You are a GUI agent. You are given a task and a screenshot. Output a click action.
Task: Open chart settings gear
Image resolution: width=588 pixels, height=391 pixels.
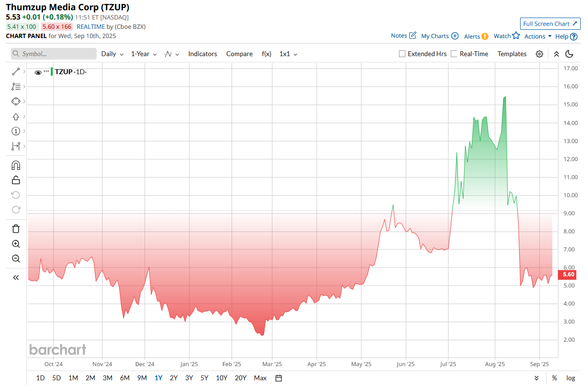pos(539,54)
